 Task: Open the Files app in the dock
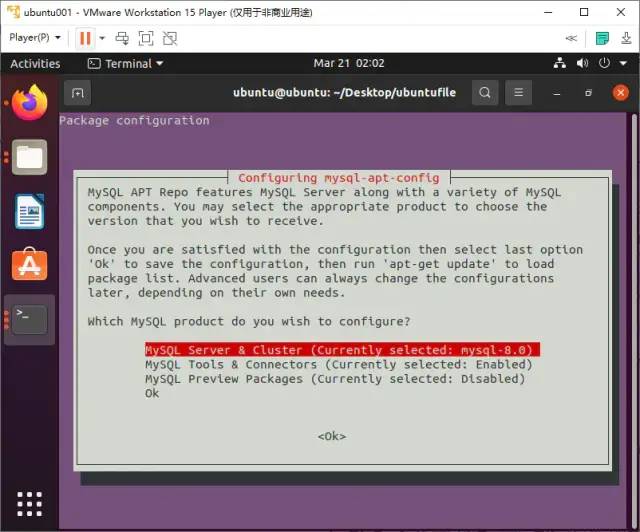point(29,157)
